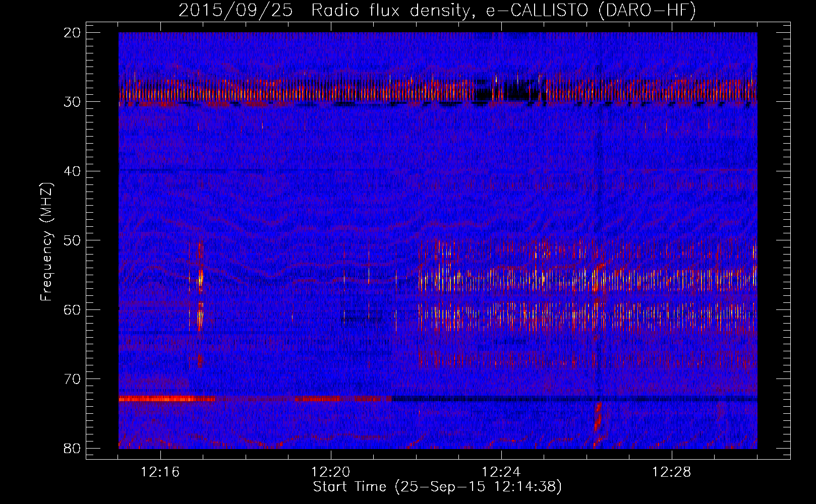Click the 30 MHz frequency tick label

pyautogui.click(x=73, y=102)
